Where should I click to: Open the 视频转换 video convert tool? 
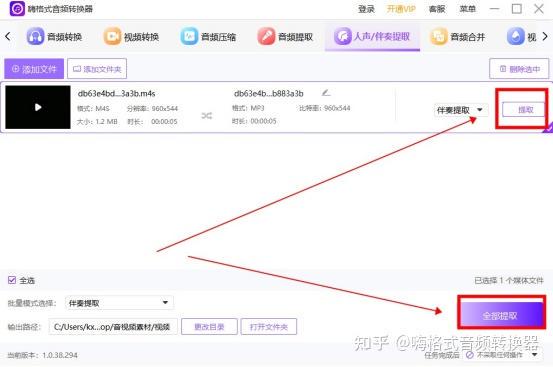(132, 37)
